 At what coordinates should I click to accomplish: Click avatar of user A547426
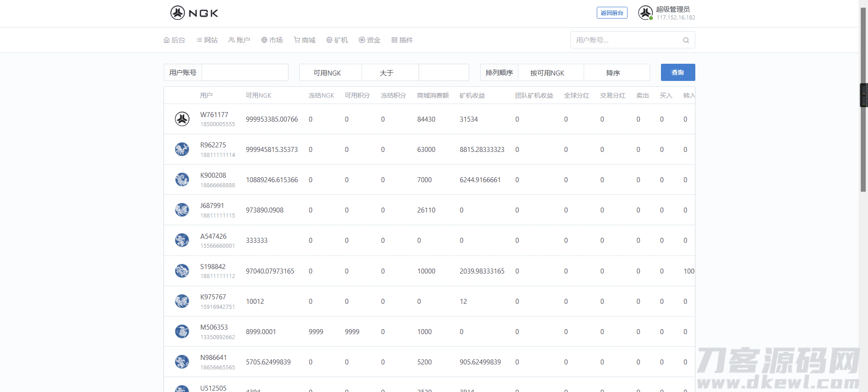click(x=182, y=241)
